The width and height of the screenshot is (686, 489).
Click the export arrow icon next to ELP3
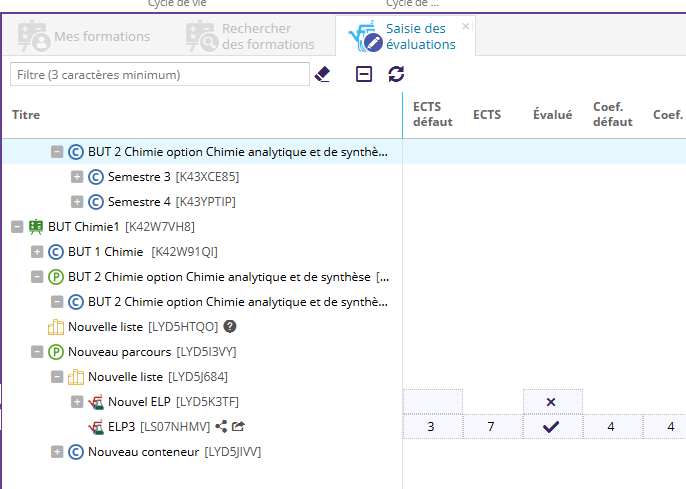pyautogui.click(x=238, y=427)
